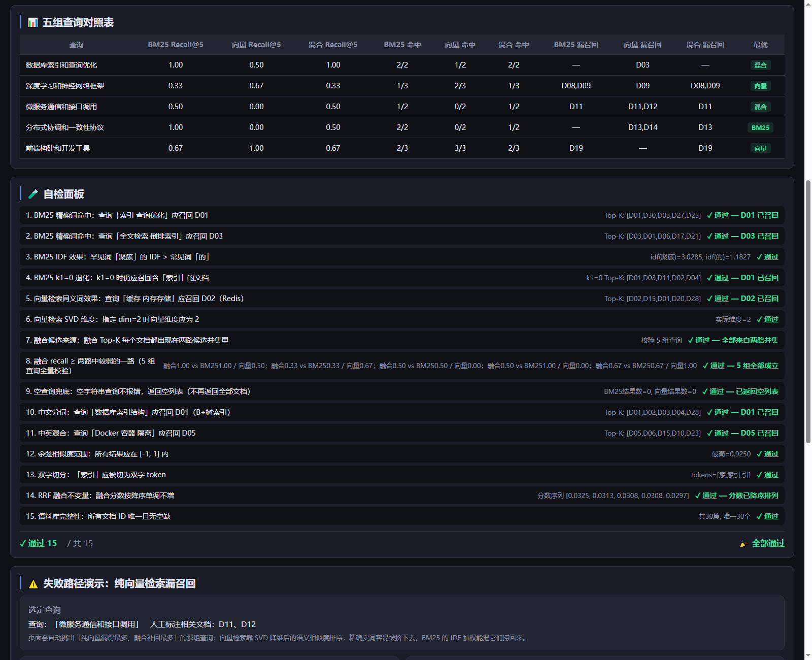Click the party popper icon beside 全部通过
Screen dimensions: 812x660
click(743, 544)
